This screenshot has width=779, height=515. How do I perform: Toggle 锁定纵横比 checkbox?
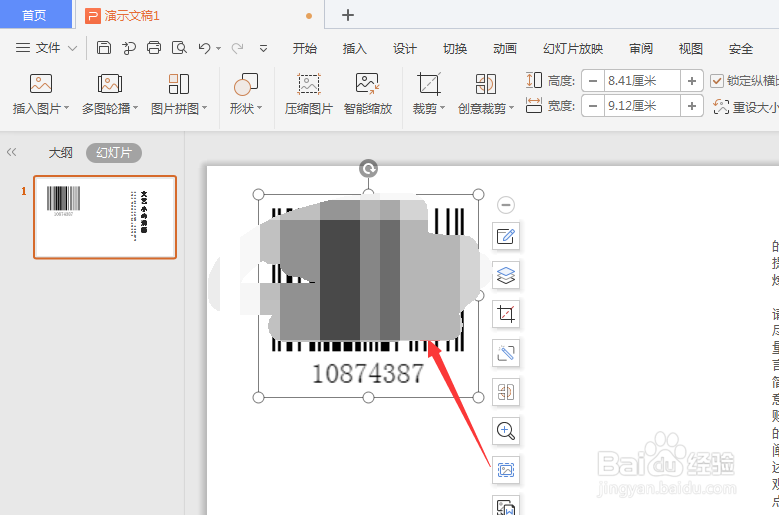tap(716, 80)
